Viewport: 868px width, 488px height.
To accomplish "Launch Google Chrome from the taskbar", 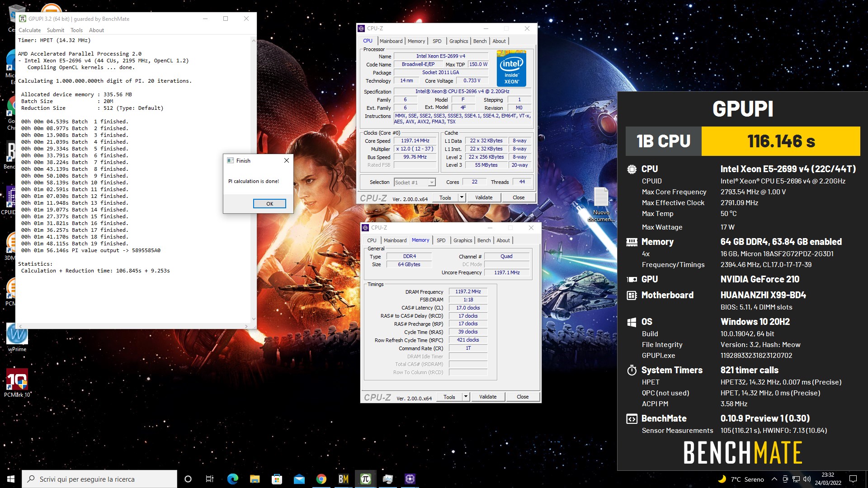I will pos(321,479).
